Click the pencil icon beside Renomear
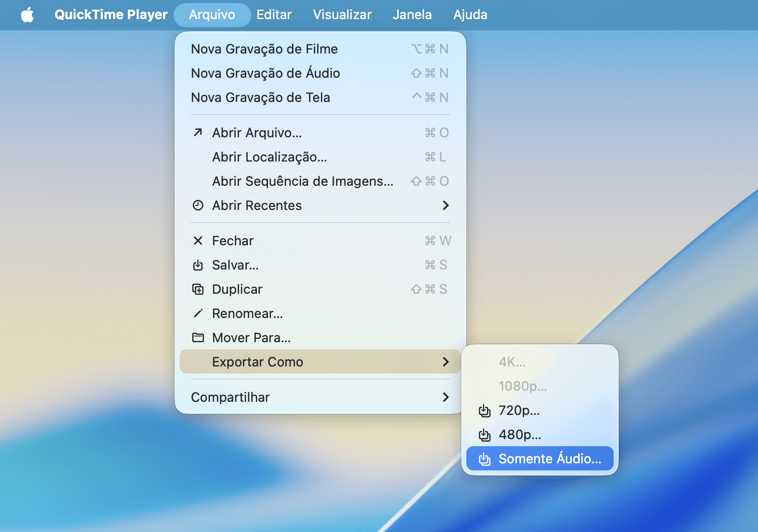Image resolution: width=758 pixels, height=532 pixels. tap(198, 313)
